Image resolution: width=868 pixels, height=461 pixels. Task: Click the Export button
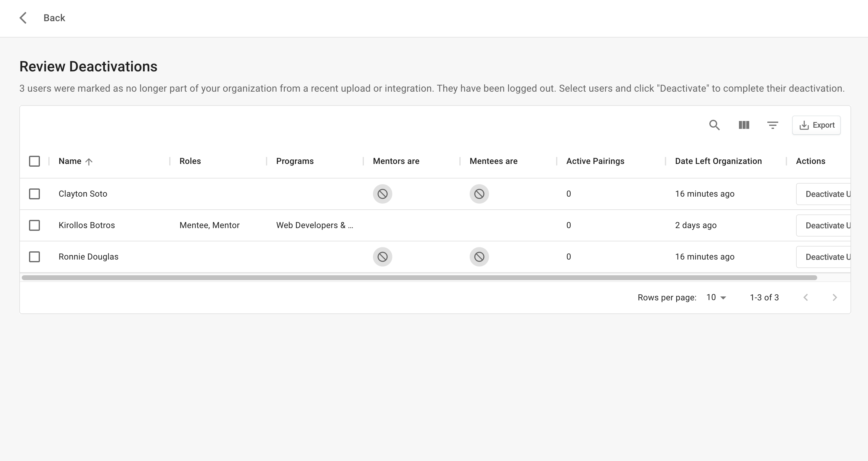click(x=816, y=125)
